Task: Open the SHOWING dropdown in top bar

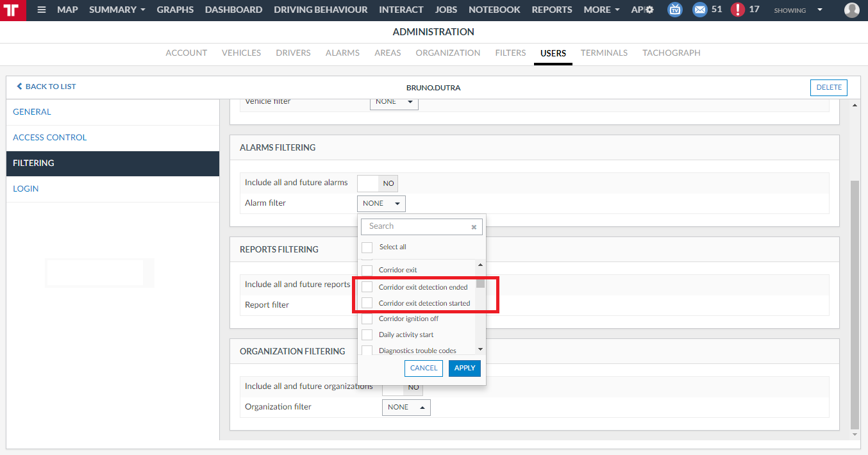Action: pos(798,10)
